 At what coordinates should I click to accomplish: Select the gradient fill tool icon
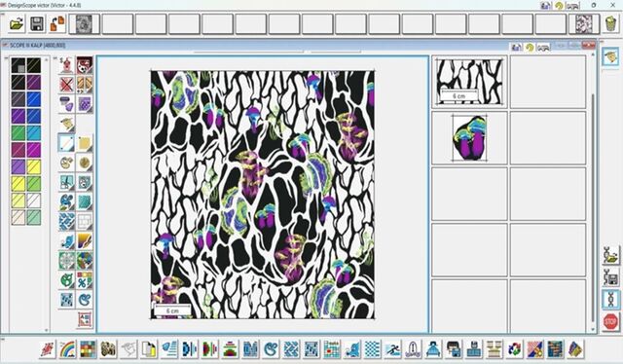(85, 240)
